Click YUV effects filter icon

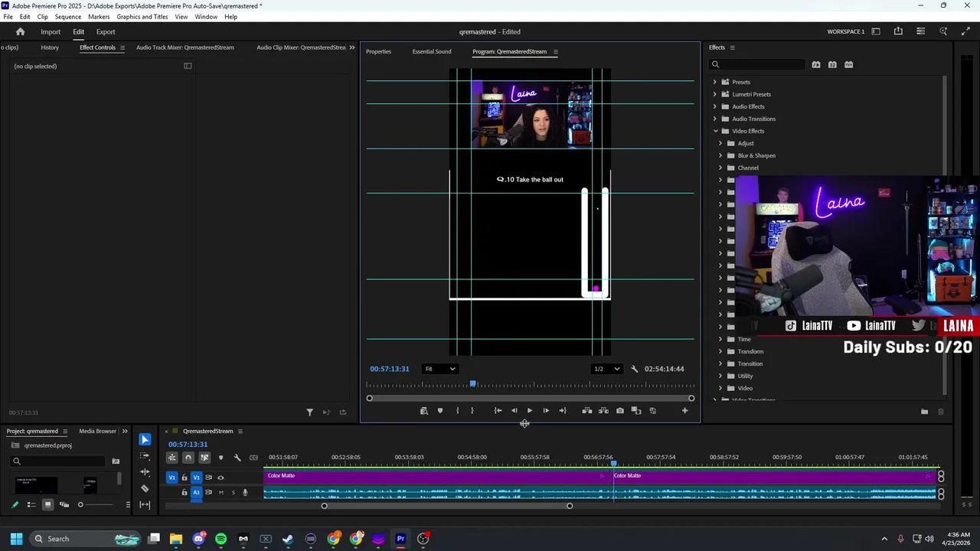click(x=848, y=64)
